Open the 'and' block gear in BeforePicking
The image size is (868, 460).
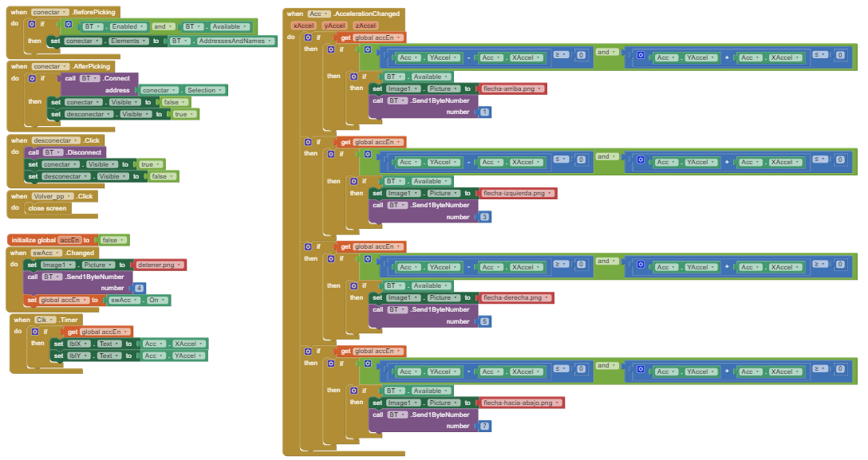pos(69,26)
